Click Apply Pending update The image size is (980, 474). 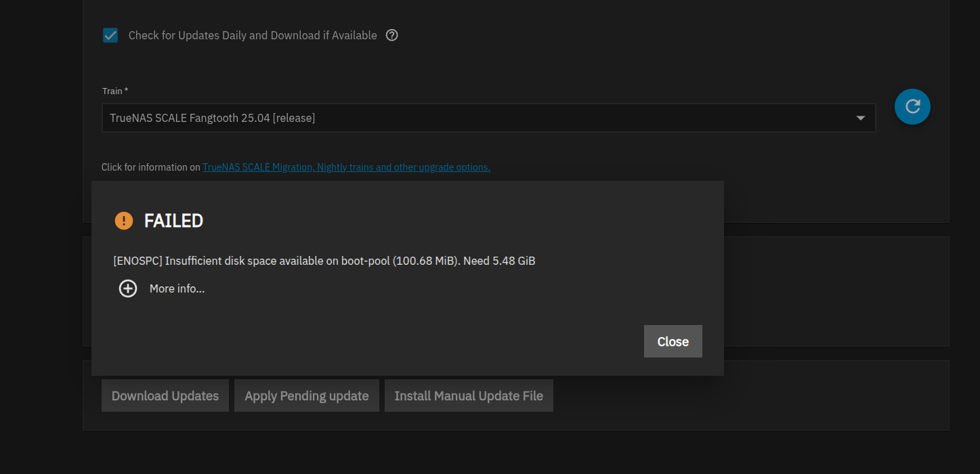pyautogui.click(x=306, y=396)
